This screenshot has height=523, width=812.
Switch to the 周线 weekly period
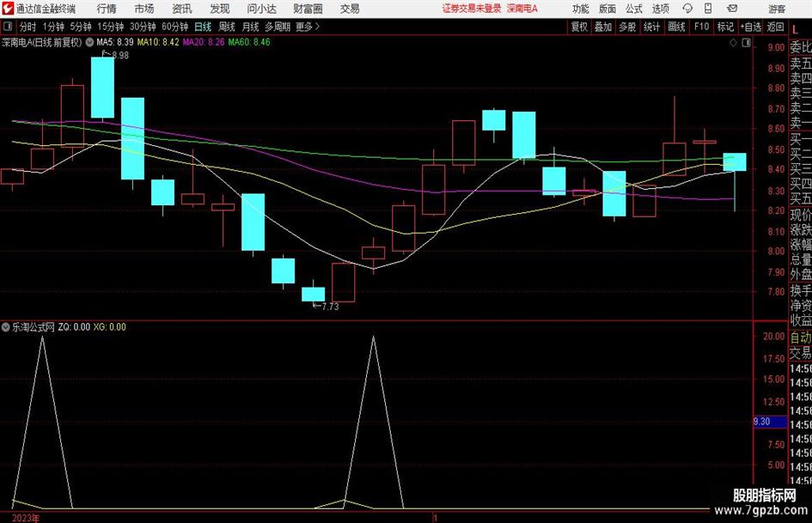227,27
